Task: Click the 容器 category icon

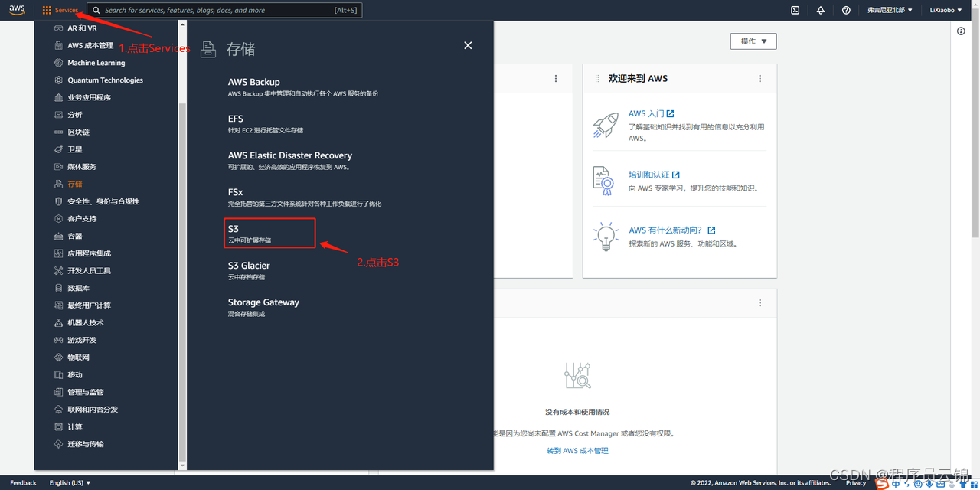Action: pos(59,236)
